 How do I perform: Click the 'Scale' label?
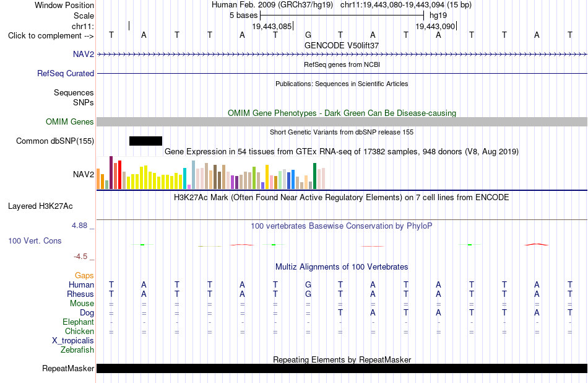84,15
